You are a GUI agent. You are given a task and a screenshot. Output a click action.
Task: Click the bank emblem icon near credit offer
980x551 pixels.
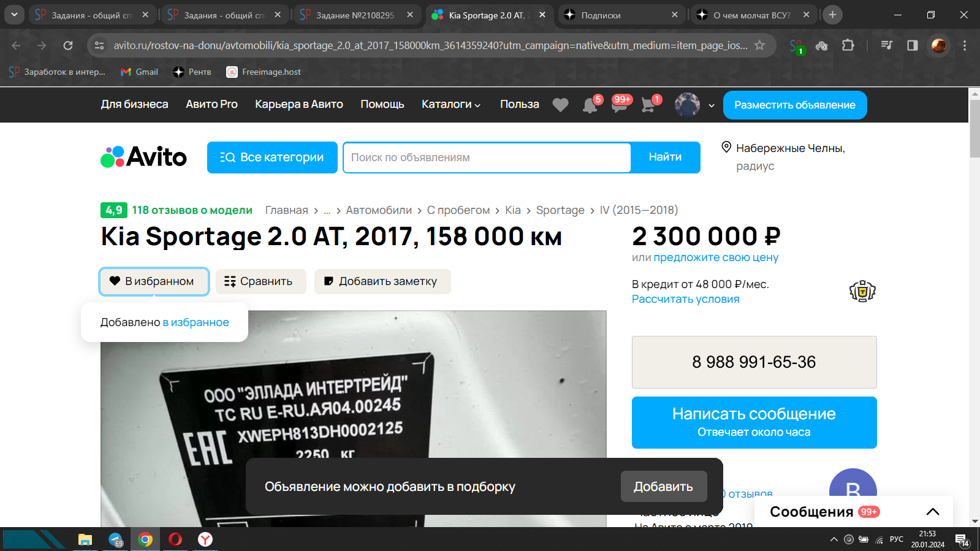click(862, 291)
